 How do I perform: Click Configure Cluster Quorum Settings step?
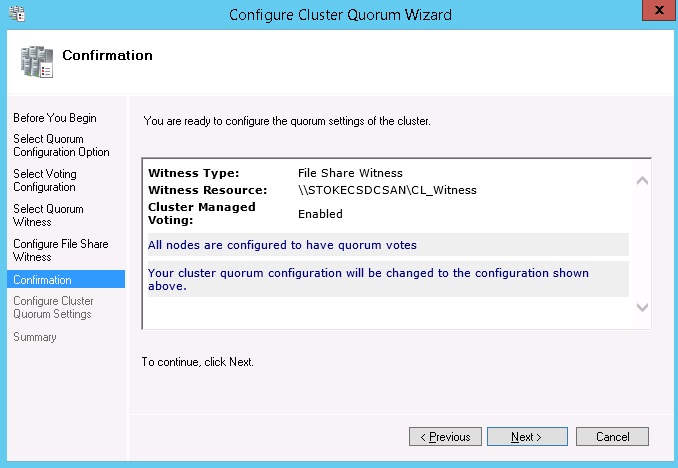(53, 308)
